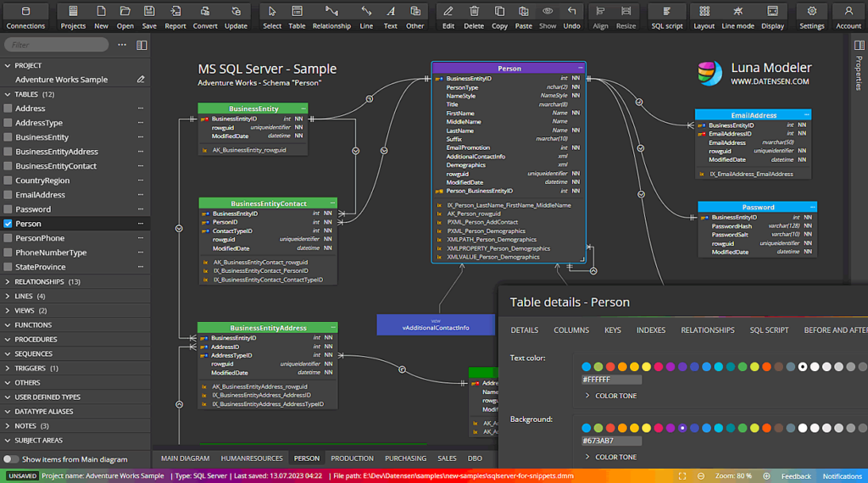Check the PersonPhone table checkbox
The image size is (868, 483).
[8, 238]
